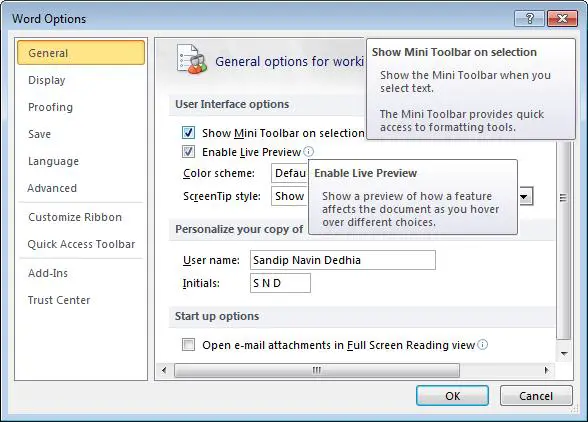Open the help question mark button
Image resolution: width=588 pixels, height=422 pixels.
(x=530, y=18)
